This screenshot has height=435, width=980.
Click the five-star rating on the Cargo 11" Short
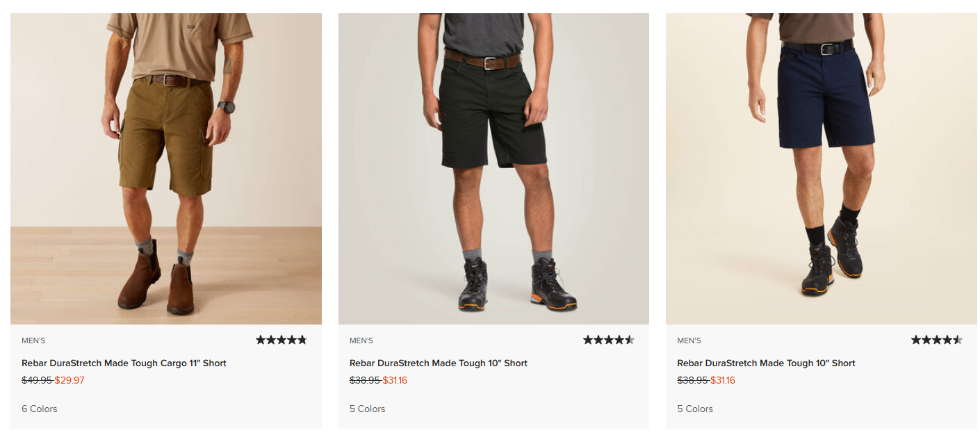click(x=281, y=340)
